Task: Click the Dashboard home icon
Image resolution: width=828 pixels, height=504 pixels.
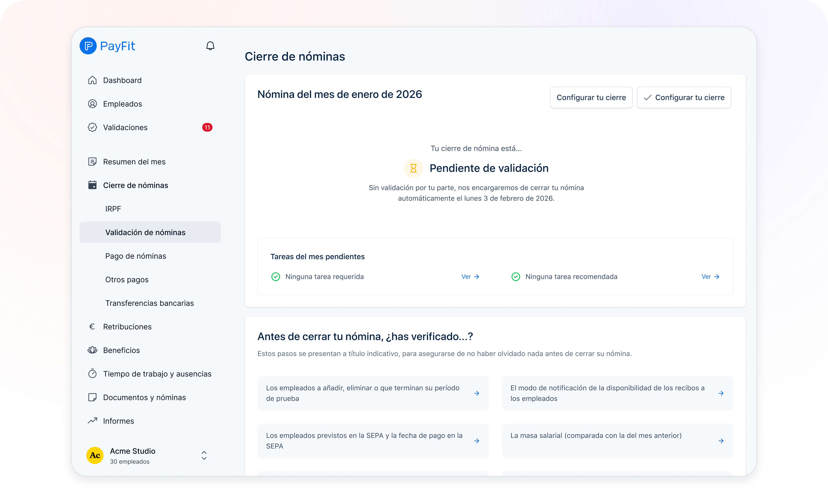Action: (92, 80)
